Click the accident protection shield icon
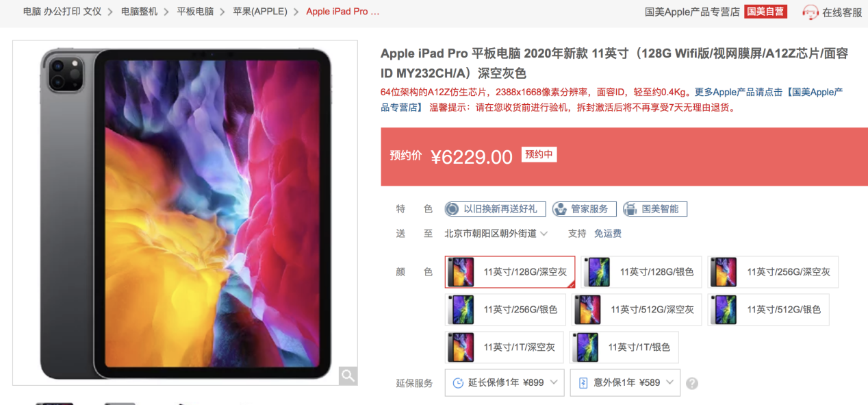Screen dimensions: 868x405 [583, 383]
